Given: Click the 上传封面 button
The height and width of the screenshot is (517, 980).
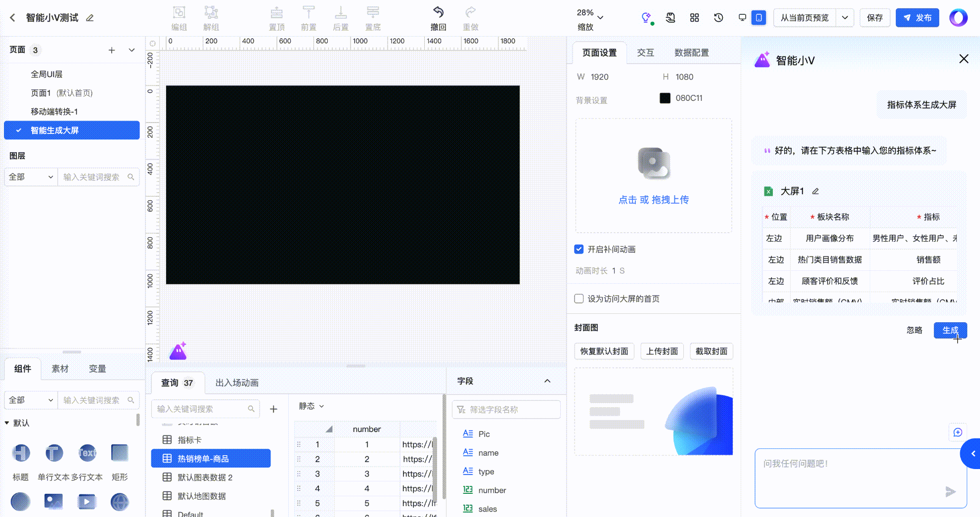Looking at the screenshot, I should click(x=662, y=351).
